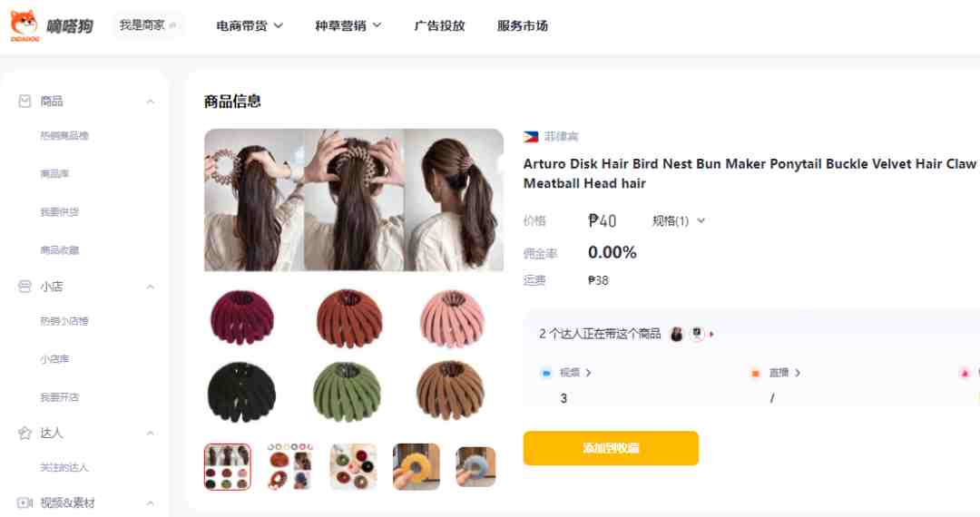This screenshot has height=517, width=980.
Task: Click the blue 视频 video icon
Action: [x=546, y=373]
